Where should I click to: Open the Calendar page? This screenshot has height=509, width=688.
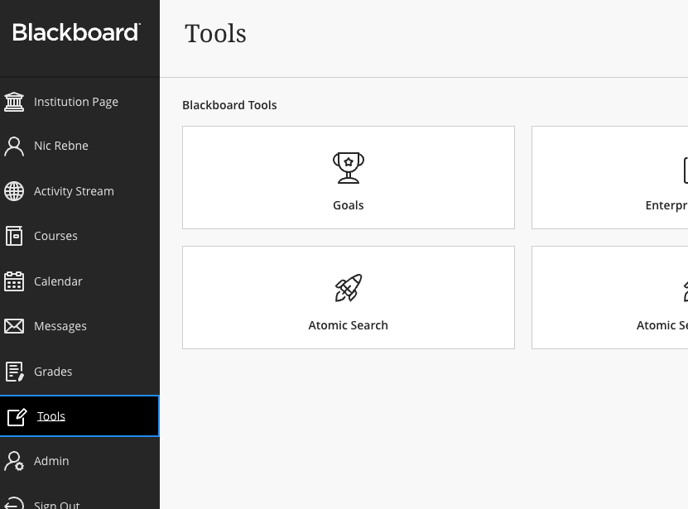pos(58,281)
